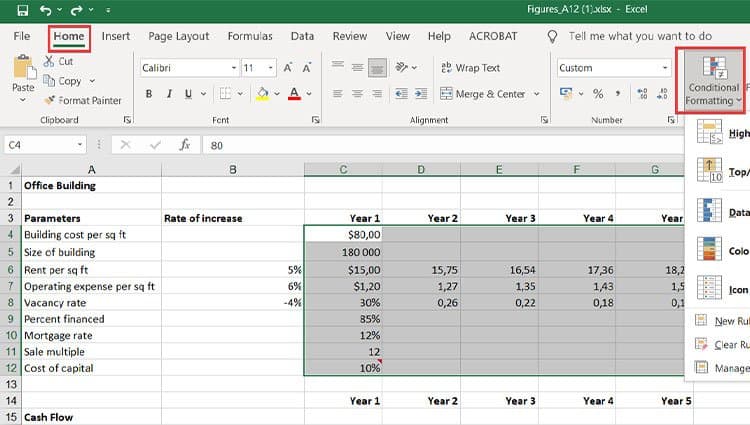
Task: Open the Alignment dialog launcher
Action: point(544,120)
